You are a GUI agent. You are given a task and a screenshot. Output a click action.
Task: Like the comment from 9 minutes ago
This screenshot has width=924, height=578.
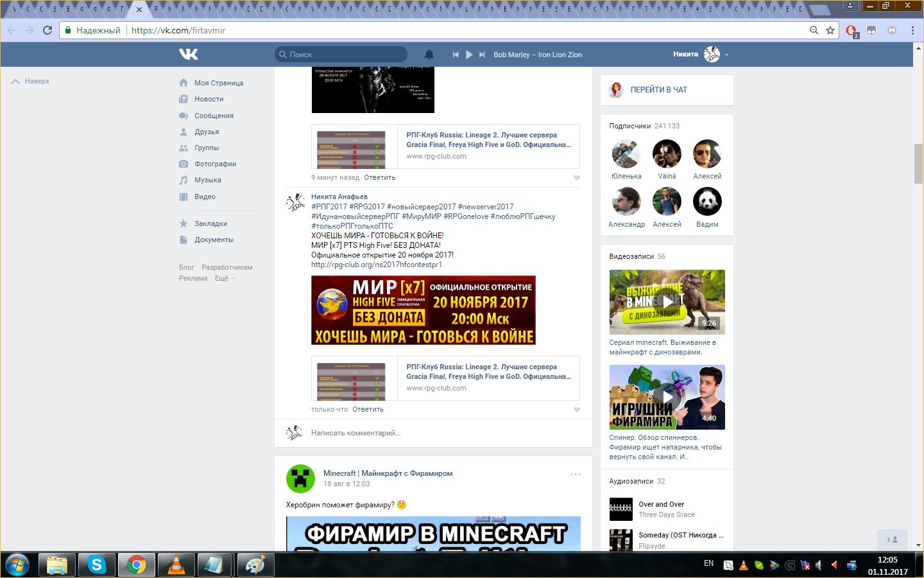(576, 178)
